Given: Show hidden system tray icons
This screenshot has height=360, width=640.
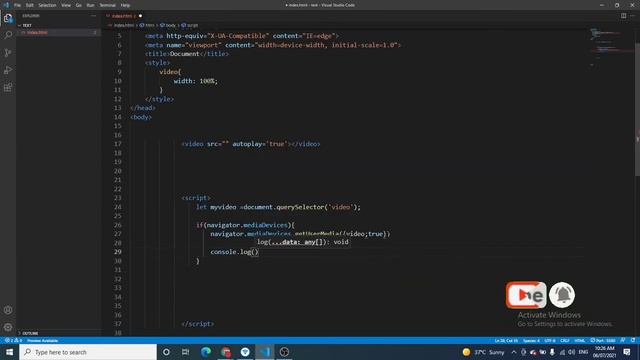Looking at the screenshot, I should point(513,352).
